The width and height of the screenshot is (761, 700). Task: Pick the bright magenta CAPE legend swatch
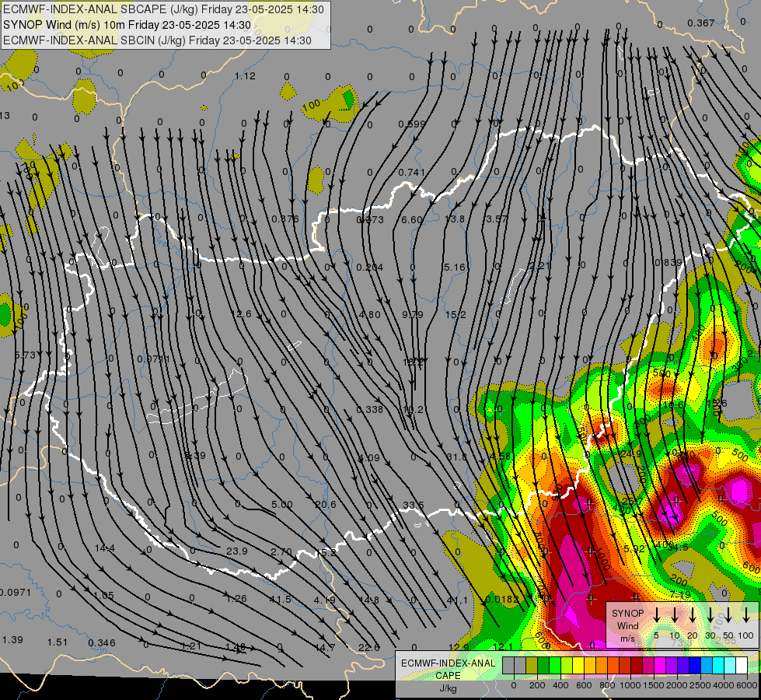point(660,665)
